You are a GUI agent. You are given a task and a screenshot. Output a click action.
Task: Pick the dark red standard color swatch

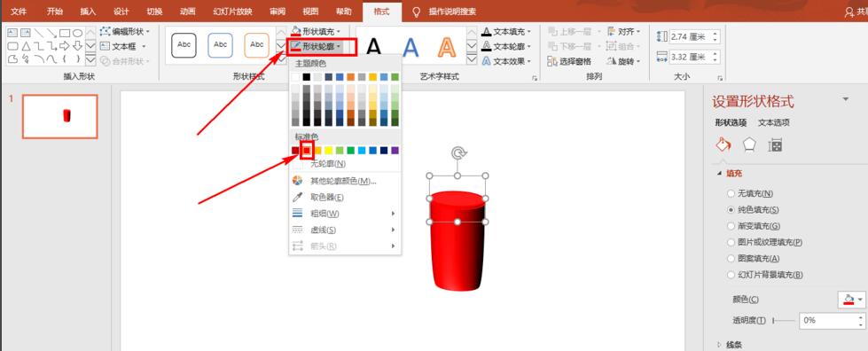click(295, 150)
